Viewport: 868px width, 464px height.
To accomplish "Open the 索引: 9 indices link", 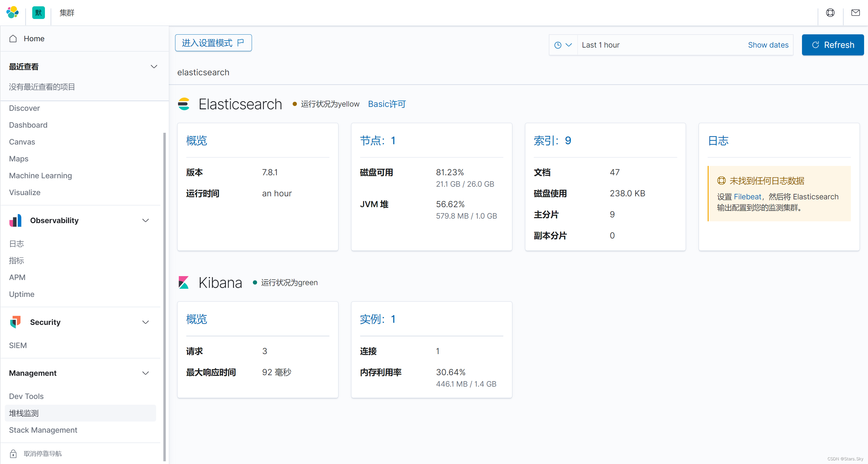I will pos(552,140).
